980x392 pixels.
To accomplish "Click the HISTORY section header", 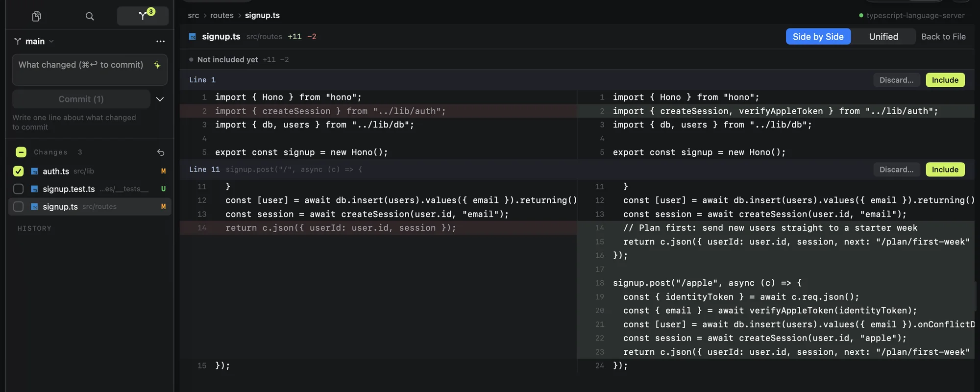I will coord(34,228).
